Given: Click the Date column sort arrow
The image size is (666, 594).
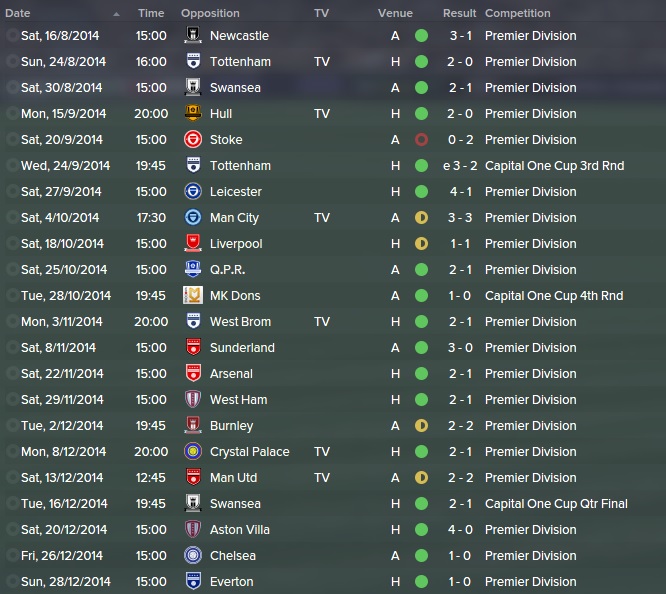Looking at the screenshot, I should click(x=116, y=14).
